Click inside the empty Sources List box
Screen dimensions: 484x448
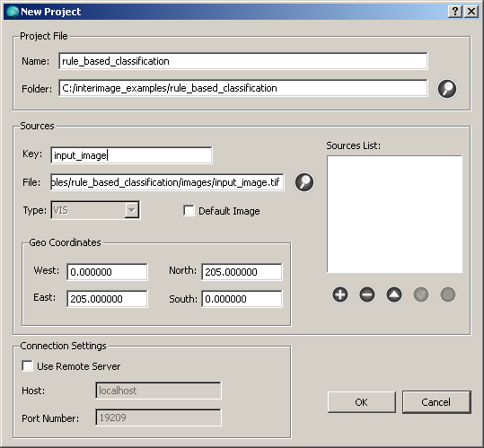[394, 215]
